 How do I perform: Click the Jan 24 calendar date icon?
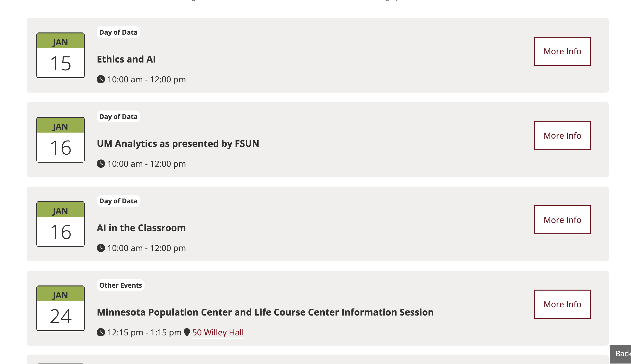61,308
